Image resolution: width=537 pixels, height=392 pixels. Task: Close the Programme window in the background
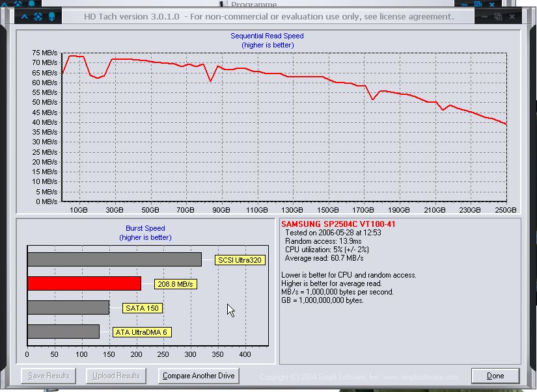[x=492, y=4]
